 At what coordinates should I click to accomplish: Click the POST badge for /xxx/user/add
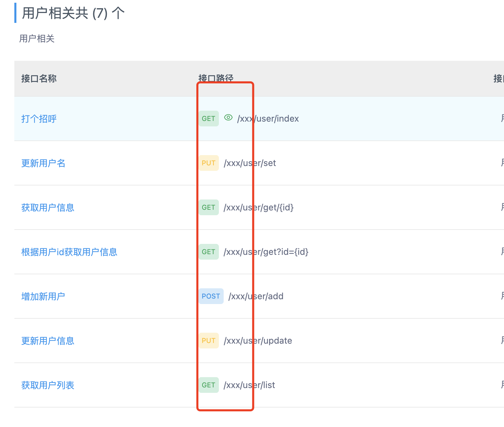pos(211,296)
